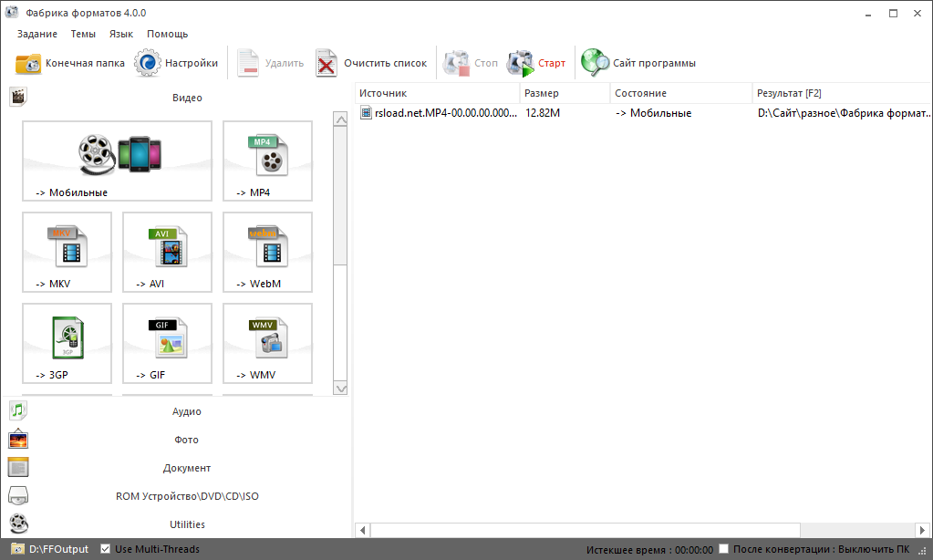Sort by the Состояние column header
This screenshot has height=560, width=933.
pos(682,93)
